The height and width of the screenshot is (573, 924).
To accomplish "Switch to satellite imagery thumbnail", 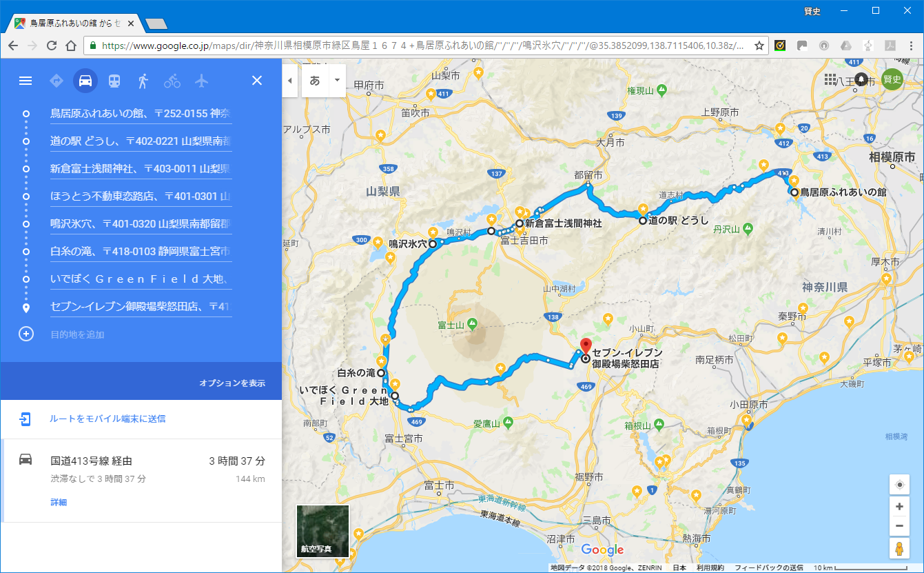I will (x=322, y=531).
